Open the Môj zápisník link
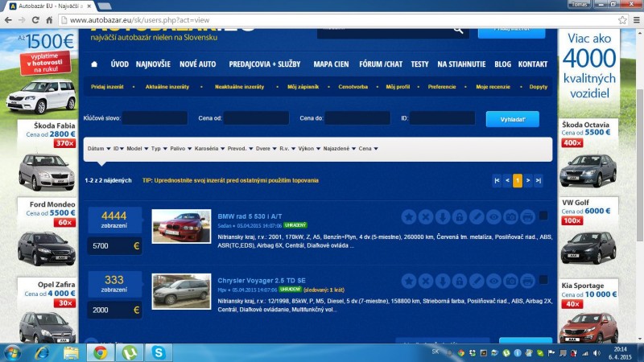 tap(303, 87)
